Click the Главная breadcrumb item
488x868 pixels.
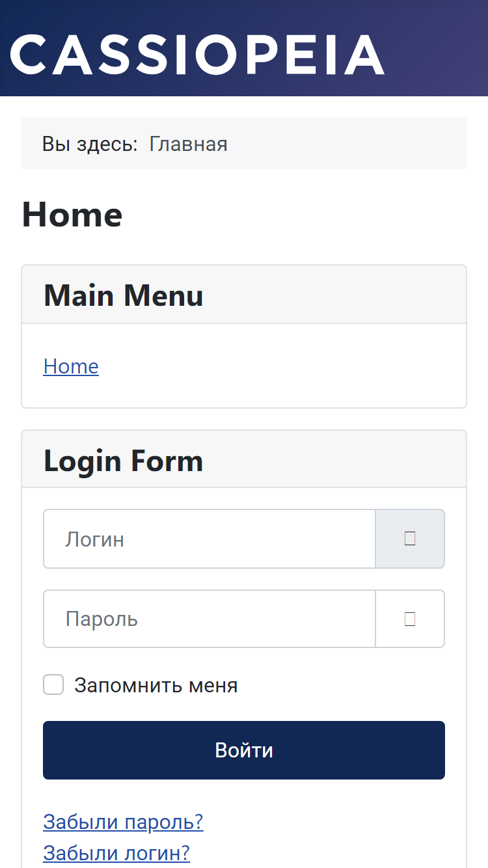point(189,144)
